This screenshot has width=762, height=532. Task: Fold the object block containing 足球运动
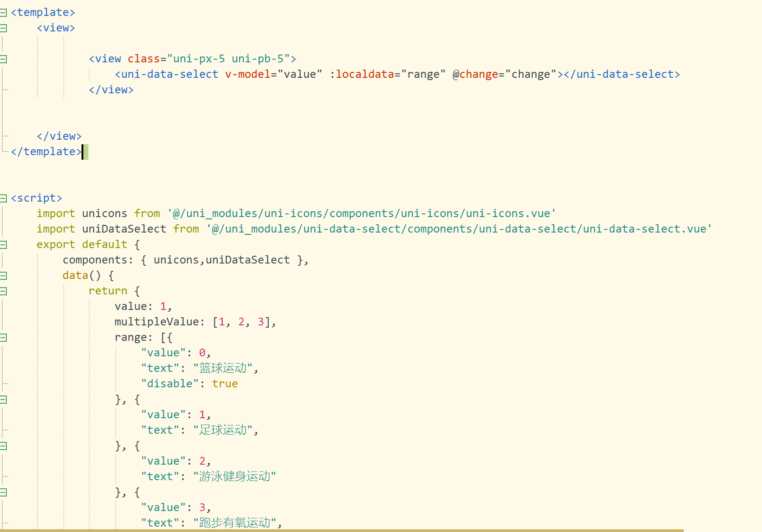(x=3, y=400)
